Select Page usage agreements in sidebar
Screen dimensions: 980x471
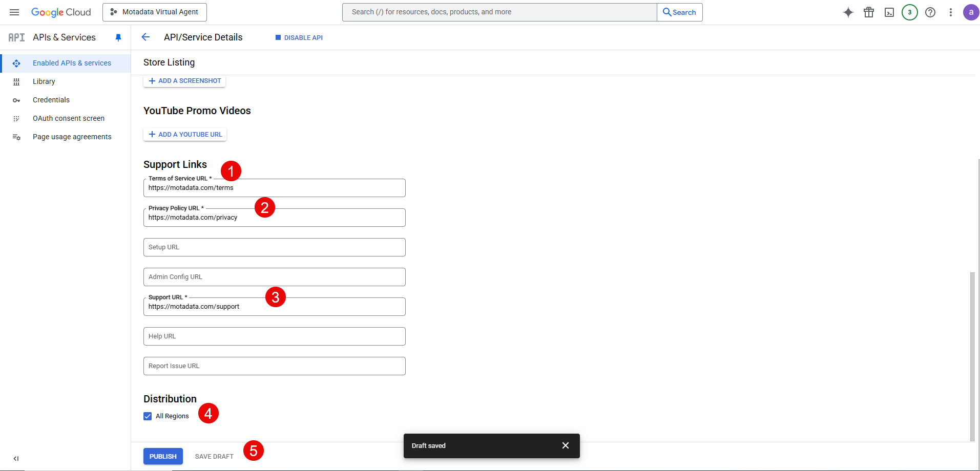point(72,136)
